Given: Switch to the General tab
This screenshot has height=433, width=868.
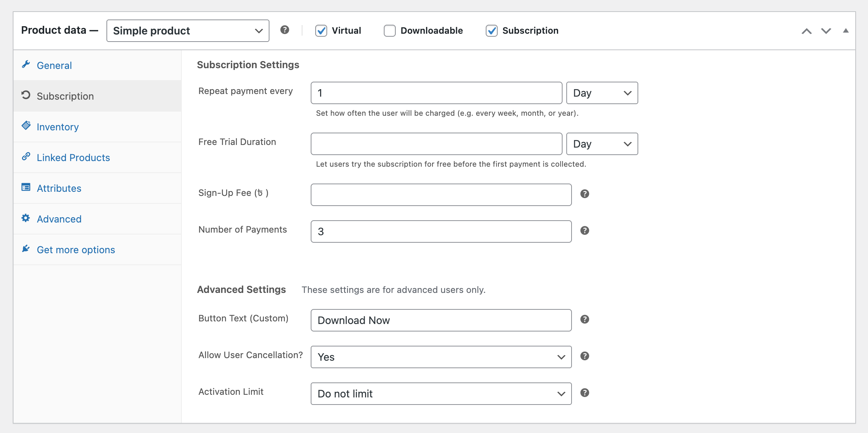Looking at the screenshot, I should pos(97,65).
